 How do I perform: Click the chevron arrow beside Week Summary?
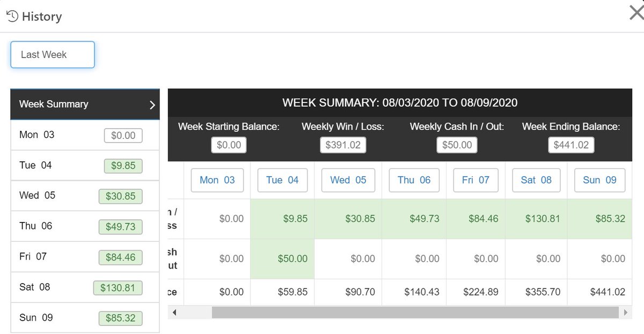[x=152, y=105]
